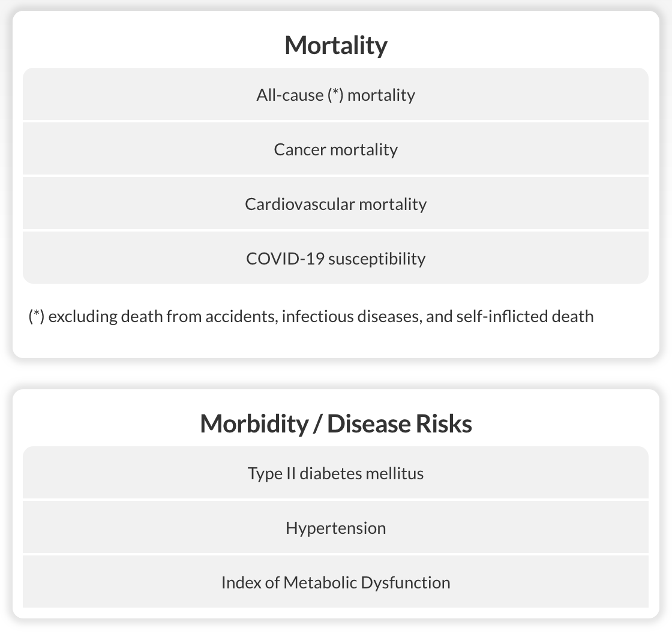The height and width of the screenshot is (634, 672).
Task: Select Type II diabetes mellitus row
Action: (335, 473)
